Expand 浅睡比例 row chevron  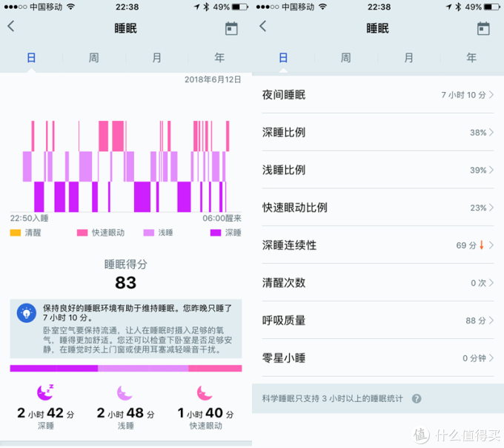(x=491, y=170)
